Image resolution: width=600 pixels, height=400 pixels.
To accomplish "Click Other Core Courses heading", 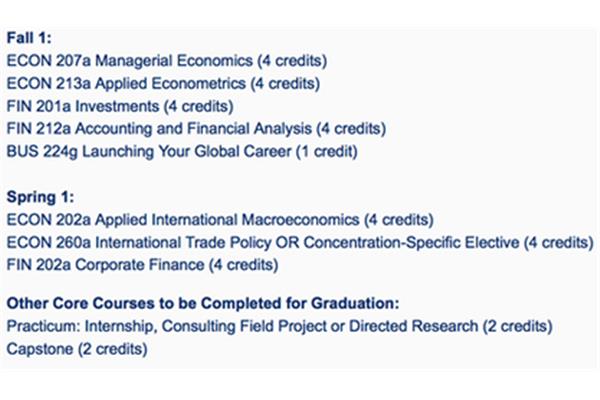I will [203, 303].
